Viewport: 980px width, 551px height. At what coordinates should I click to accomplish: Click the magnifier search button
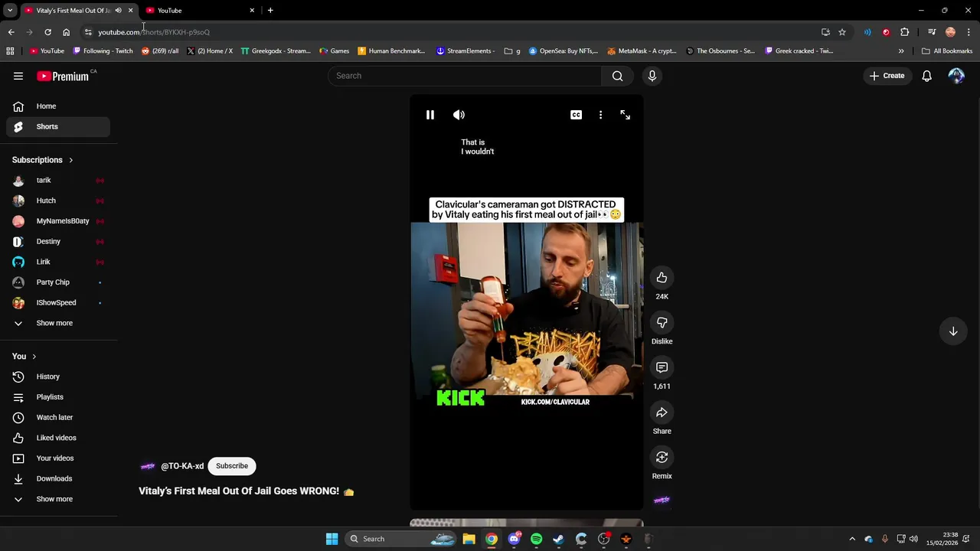click(x=618, y=76)
